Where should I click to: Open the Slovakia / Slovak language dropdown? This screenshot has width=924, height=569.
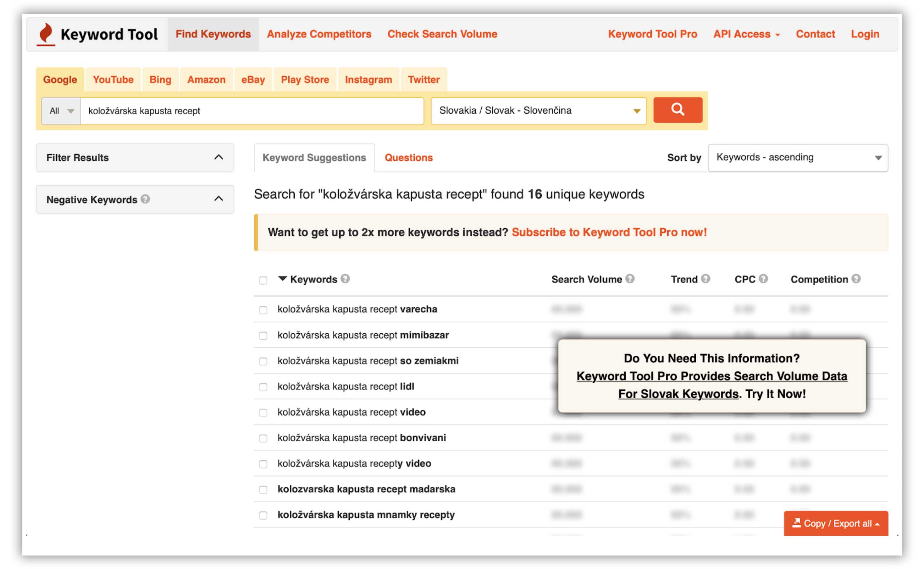pyautogui.click(x=538, y=111)
